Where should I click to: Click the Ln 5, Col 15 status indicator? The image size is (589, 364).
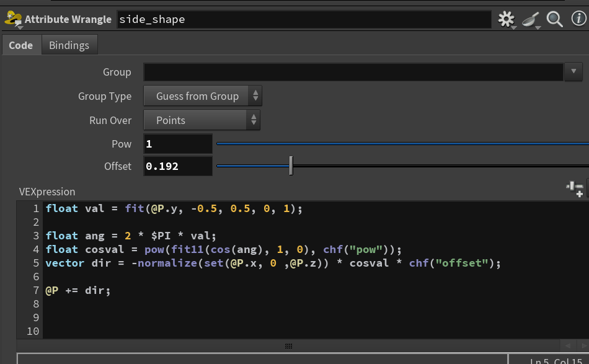click(x=556, y=361)
